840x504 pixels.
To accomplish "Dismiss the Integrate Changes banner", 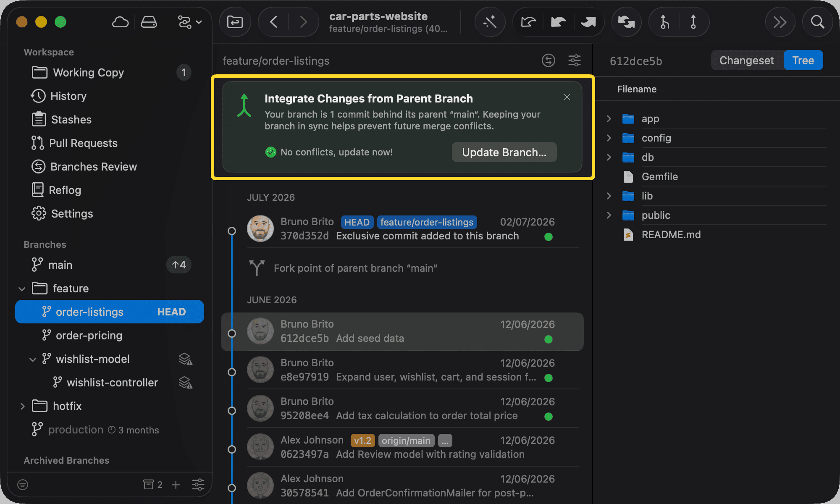I will (x=567, y=97).
